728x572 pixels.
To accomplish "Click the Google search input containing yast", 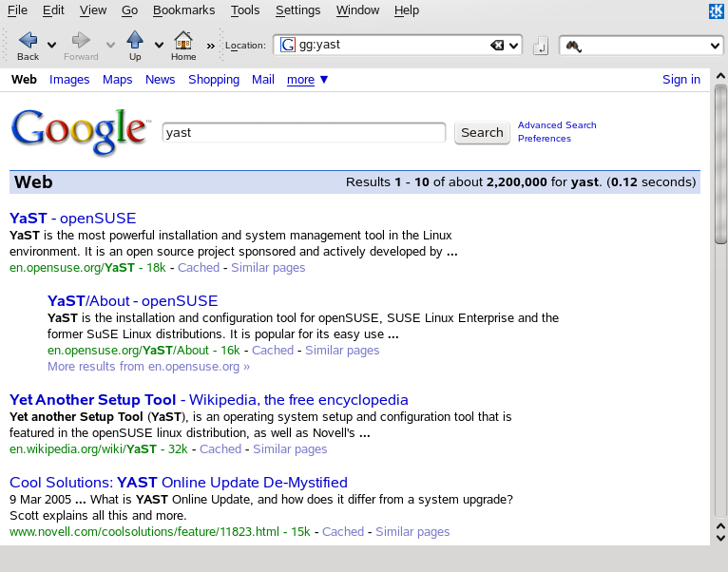I will tap(304, 133).
